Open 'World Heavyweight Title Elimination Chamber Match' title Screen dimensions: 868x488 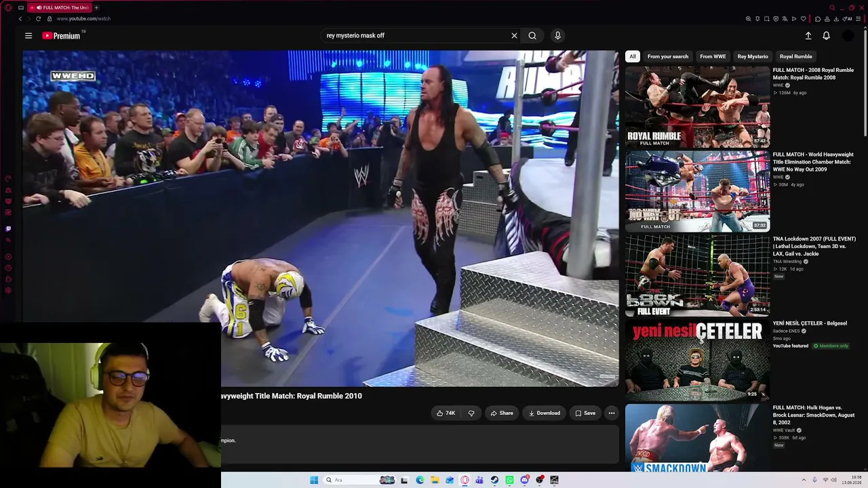(813, 162)
